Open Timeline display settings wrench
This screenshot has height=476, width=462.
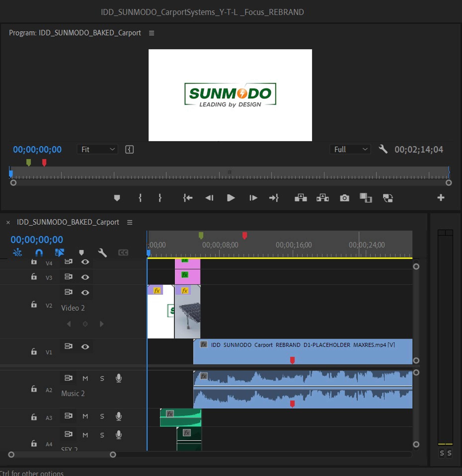(x=102, y=253)
